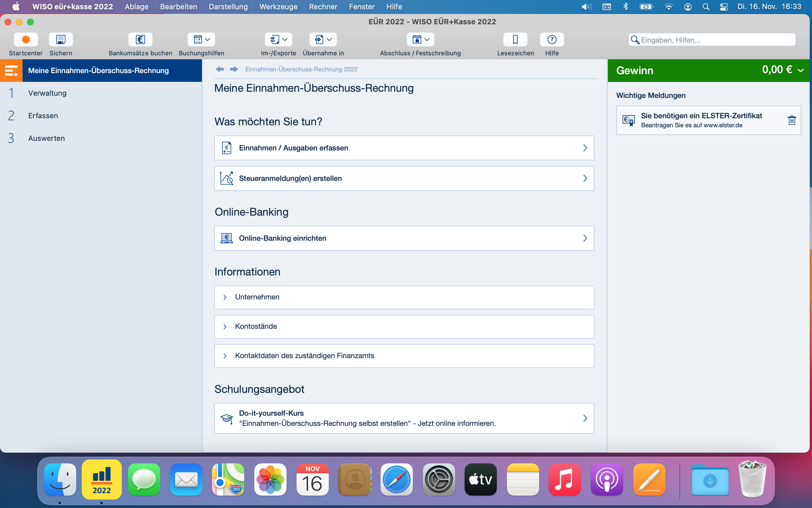This screenshot has height=508, width=812.
Task: Open Online-Banking einrichten
Action: coord(404,238)
